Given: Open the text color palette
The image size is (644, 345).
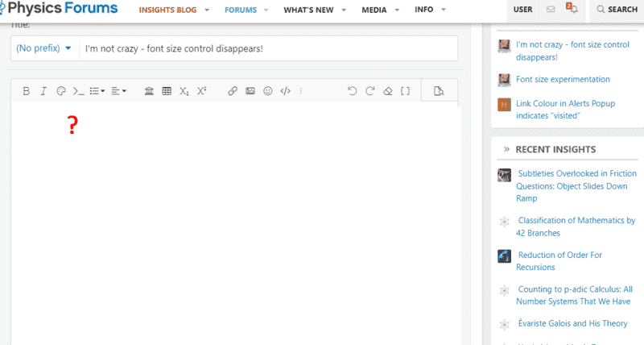Looking at the screenshot, I should 61,91.
